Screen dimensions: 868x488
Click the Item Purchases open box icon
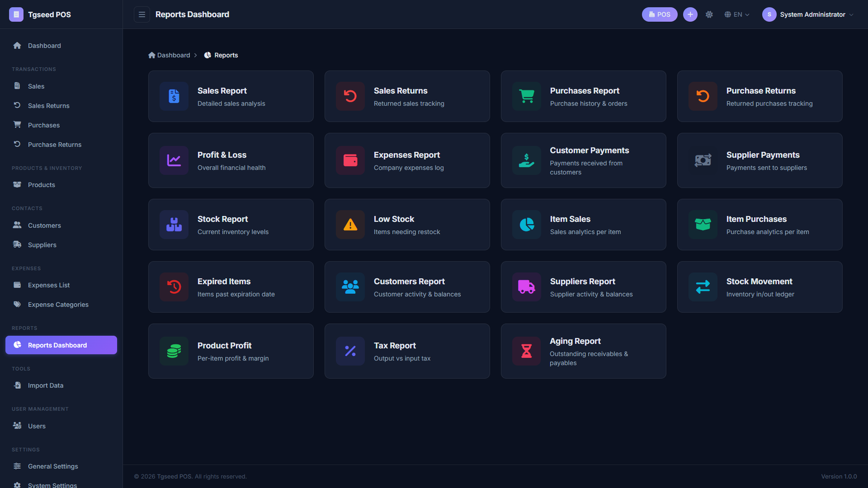[703, 224]
